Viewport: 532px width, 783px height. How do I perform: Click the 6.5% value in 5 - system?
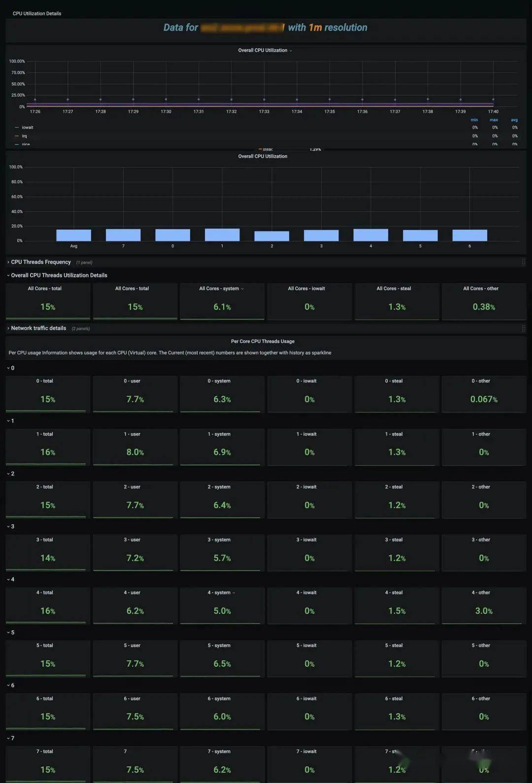pos(222,664)
